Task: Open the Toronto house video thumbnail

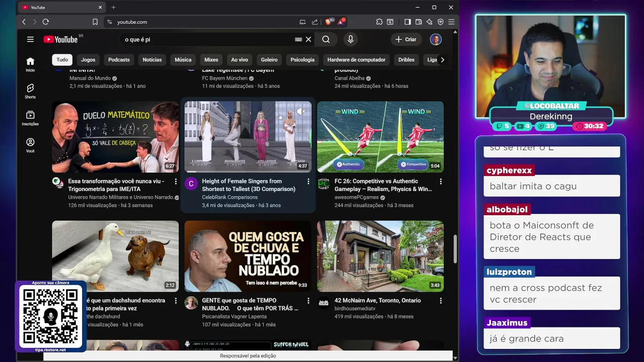Action: coord(380,256)
